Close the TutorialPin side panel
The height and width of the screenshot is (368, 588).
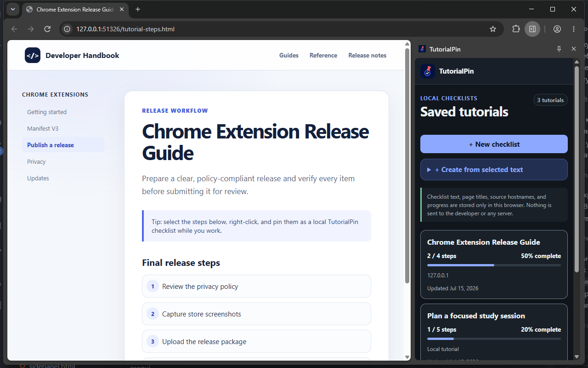(574, 49)
